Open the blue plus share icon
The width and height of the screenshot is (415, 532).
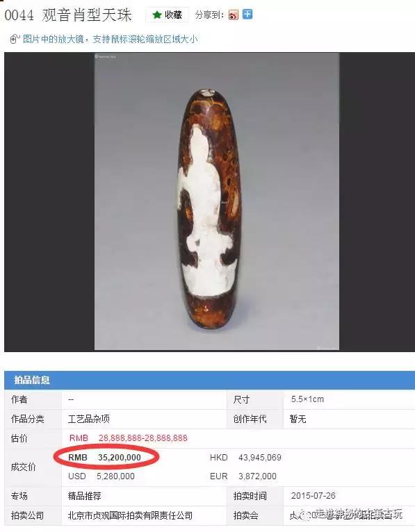(x=247, y=15)
